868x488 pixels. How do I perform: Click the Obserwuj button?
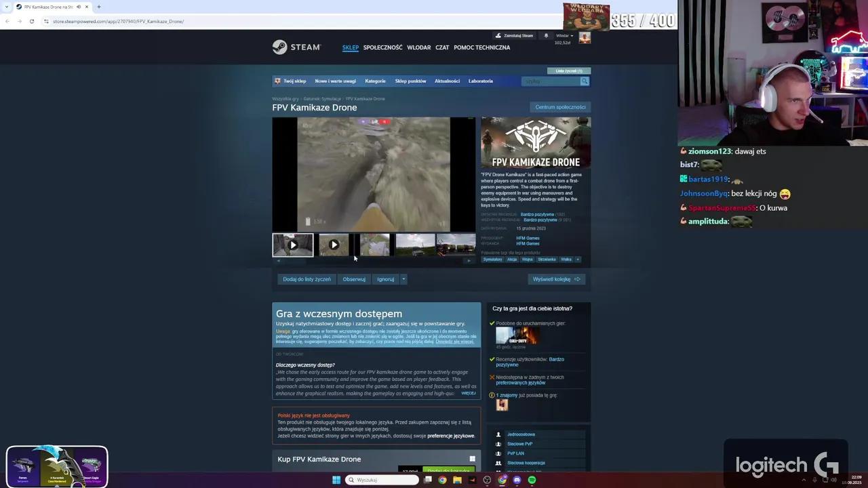point(354,279)
